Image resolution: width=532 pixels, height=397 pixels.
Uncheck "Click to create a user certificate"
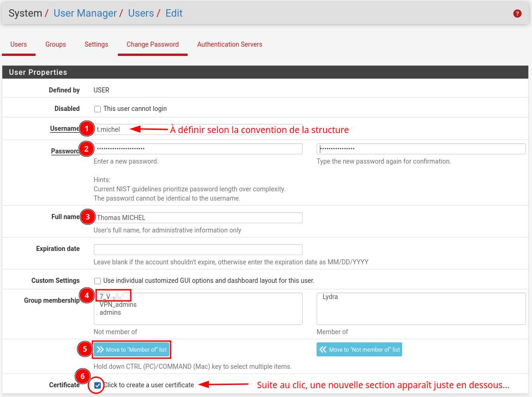click(98, 385)
